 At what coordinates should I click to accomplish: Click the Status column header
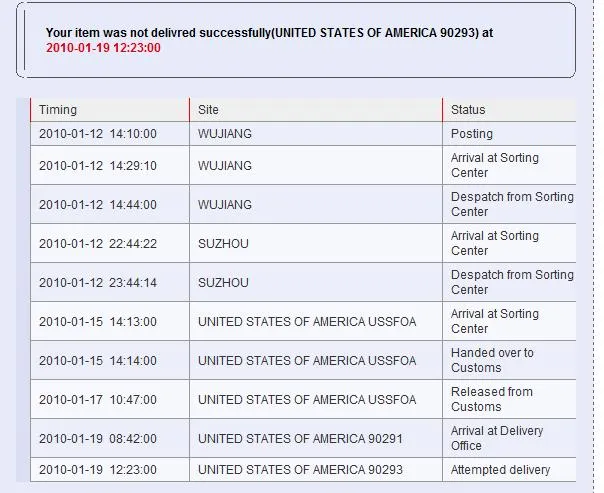coord(468,110)
